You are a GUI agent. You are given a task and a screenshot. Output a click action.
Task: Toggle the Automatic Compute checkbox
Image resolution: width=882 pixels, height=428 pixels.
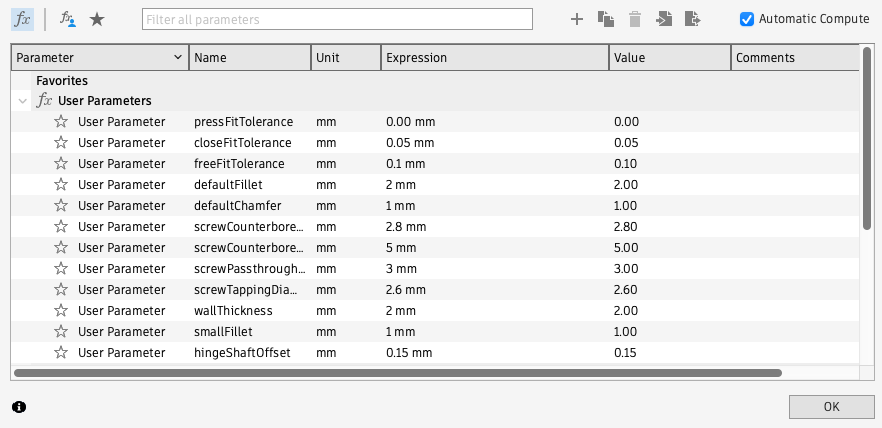(x=746, y=19)
